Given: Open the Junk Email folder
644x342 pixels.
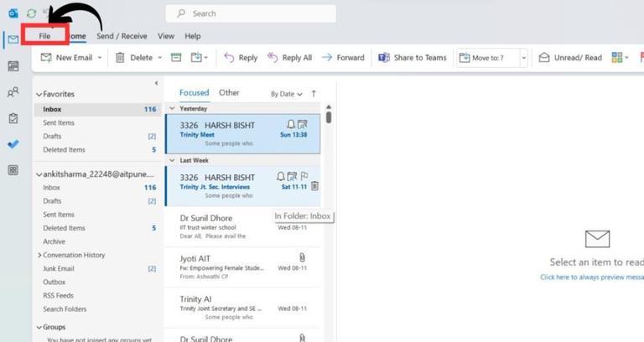Looking at the screenshot, I should coord(98,268).
